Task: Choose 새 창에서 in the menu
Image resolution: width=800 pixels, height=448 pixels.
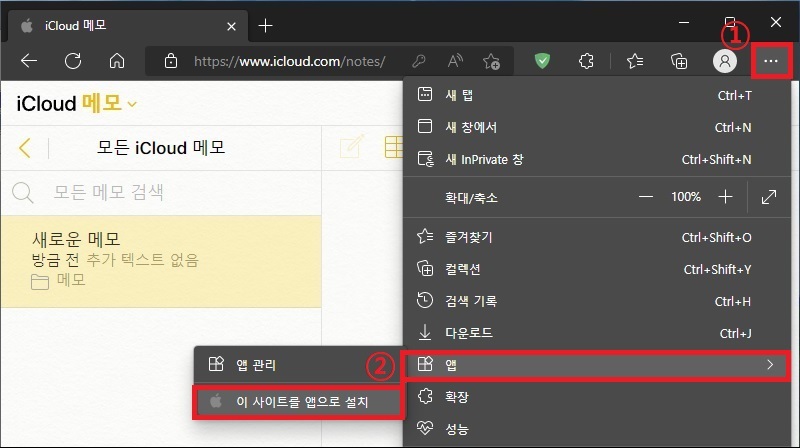Action: pyautogui.click(x=597, y=127)
